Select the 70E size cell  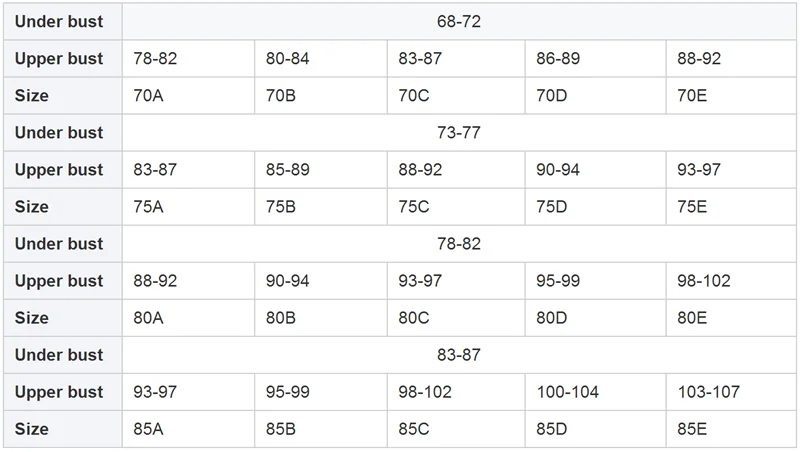tap(731, 95)
